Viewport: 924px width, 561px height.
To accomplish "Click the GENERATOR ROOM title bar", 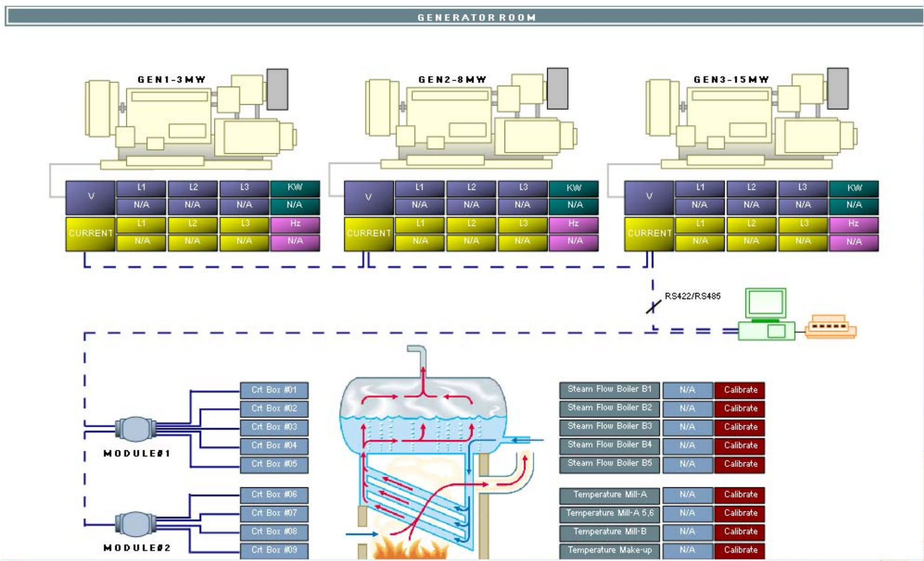I will click(x=465, y=17).
